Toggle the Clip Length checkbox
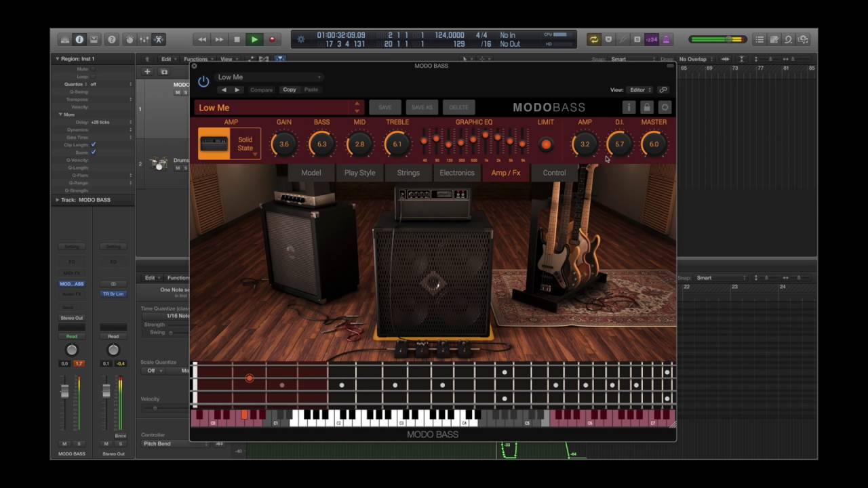Image resolution: width=868 pixels, height=488 pixels. pyautogui.click(x=94, y=145)
